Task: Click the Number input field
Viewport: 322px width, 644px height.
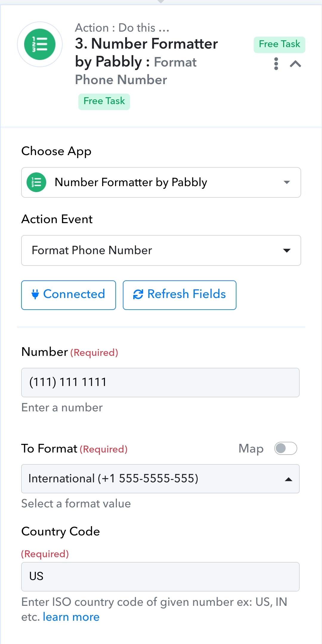Action: pyautogui.click(x=160, y=382)
